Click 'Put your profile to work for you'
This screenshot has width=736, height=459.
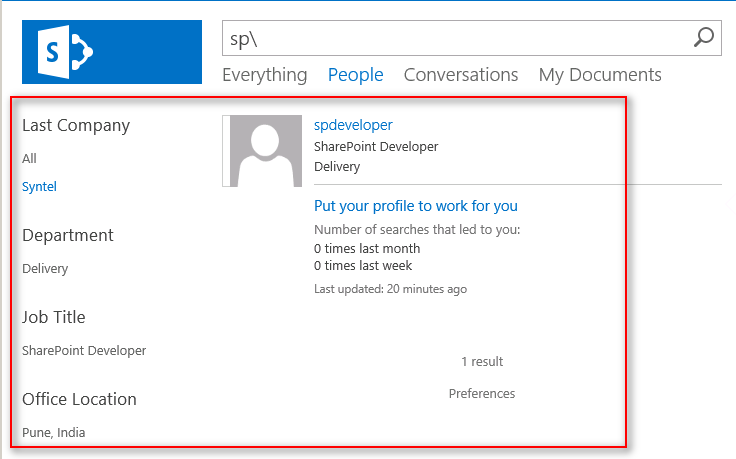(415, 206)
